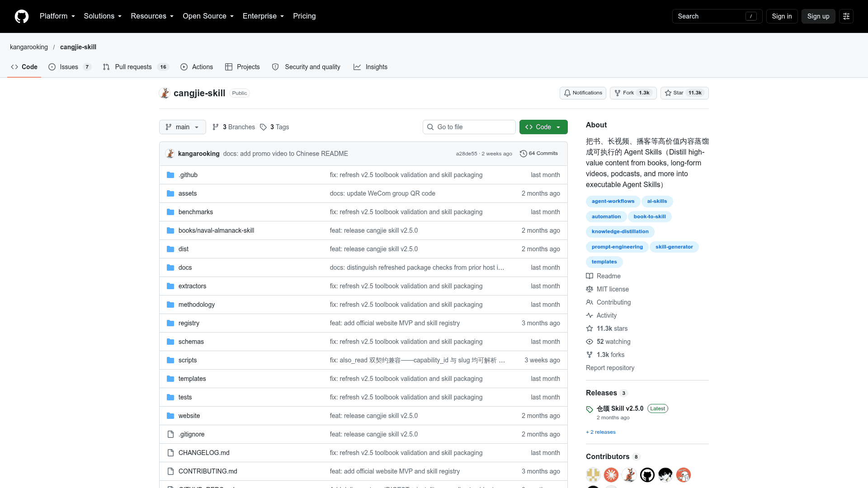Viewport: 868px width, 488px height.
Task: Click the Notifications bell button
Action: [583, 93]
